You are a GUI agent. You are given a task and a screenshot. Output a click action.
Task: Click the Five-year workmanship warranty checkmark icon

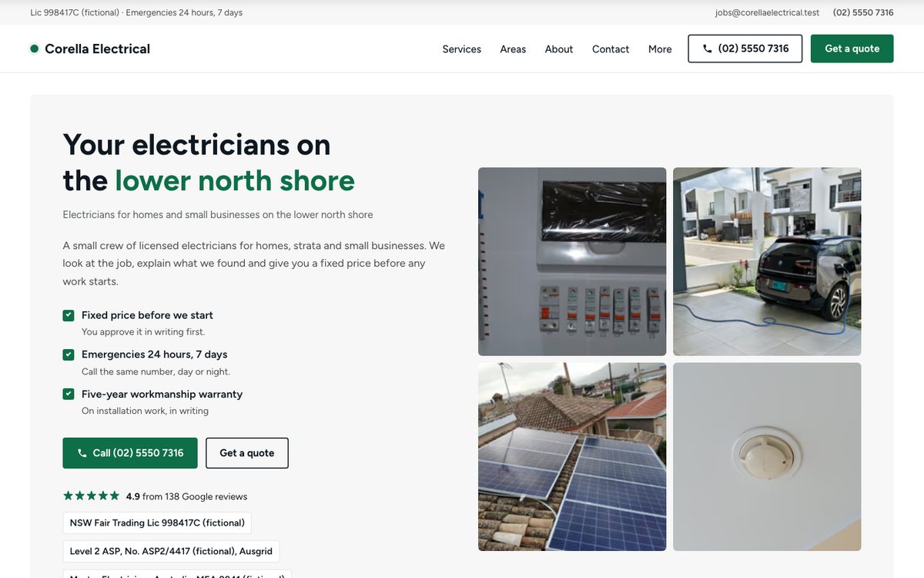pos(69,394)
